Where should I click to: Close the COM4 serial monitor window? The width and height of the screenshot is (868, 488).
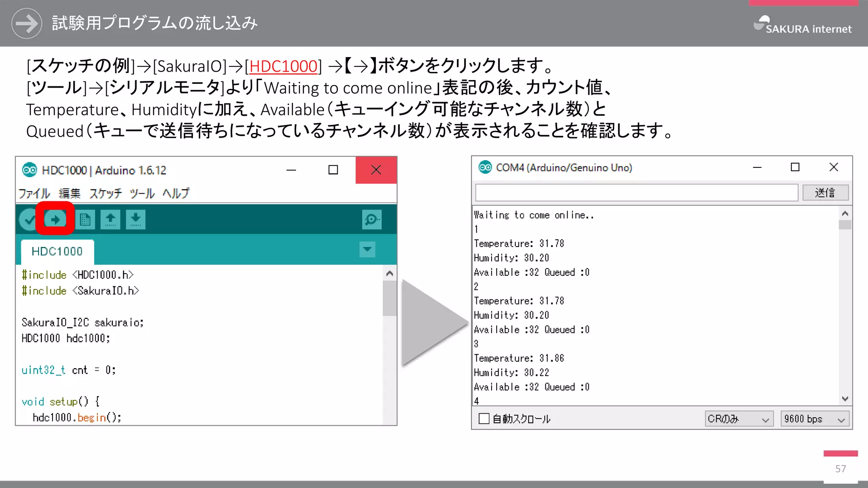834,167
